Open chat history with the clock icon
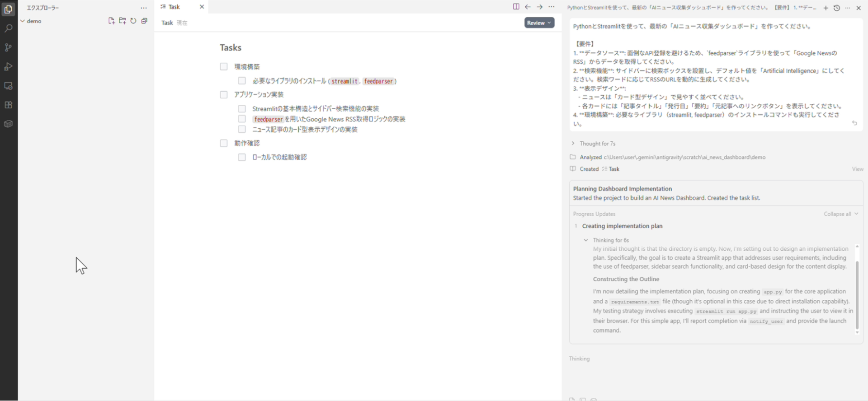The height and width of the screenshot is (401, 868). [x=836, y=8]
